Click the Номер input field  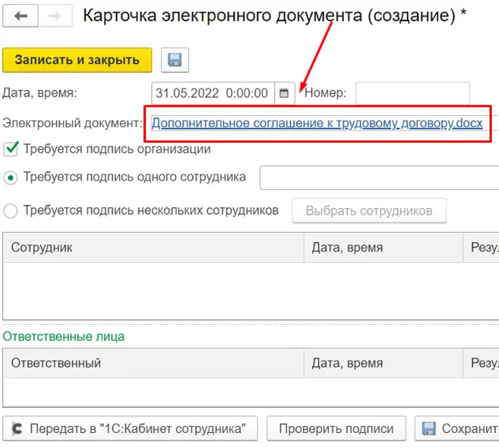(x=412, y=93)
